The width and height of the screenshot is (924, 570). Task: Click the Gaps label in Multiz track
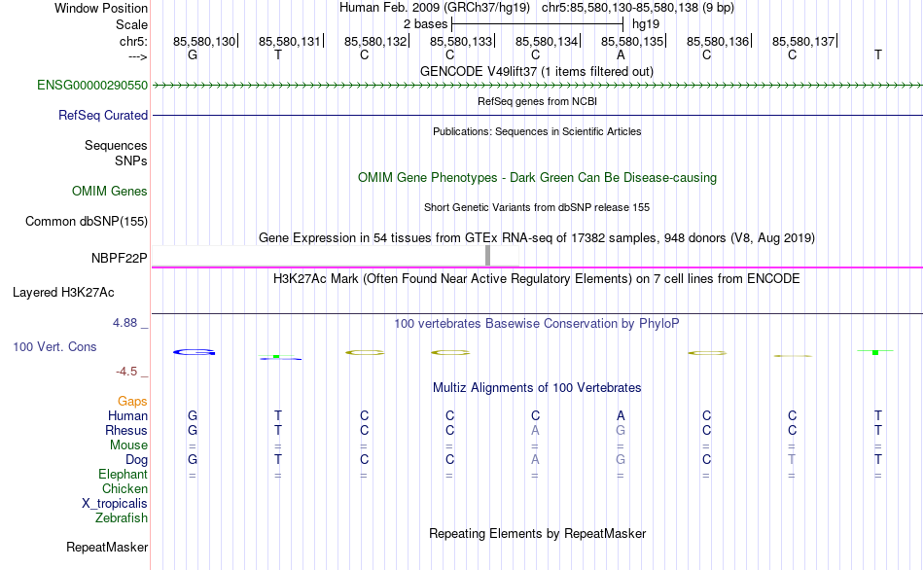point(132,402)
